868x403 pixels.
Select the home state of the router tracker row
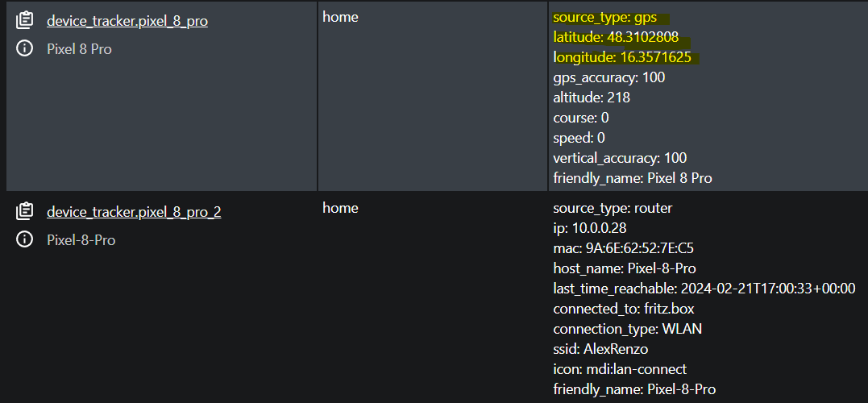[340, 208]
